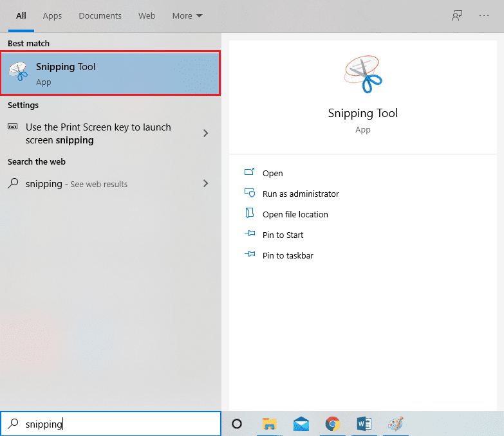The image size is (504, 436).
Task: Choose Run as administrator
Action: coord(301,194)
